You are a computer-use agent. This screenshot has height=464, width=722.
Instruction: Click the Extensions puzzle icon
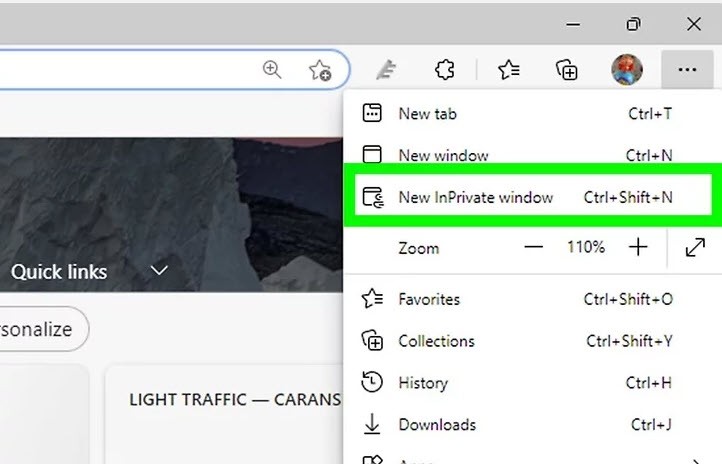[445, 70]
